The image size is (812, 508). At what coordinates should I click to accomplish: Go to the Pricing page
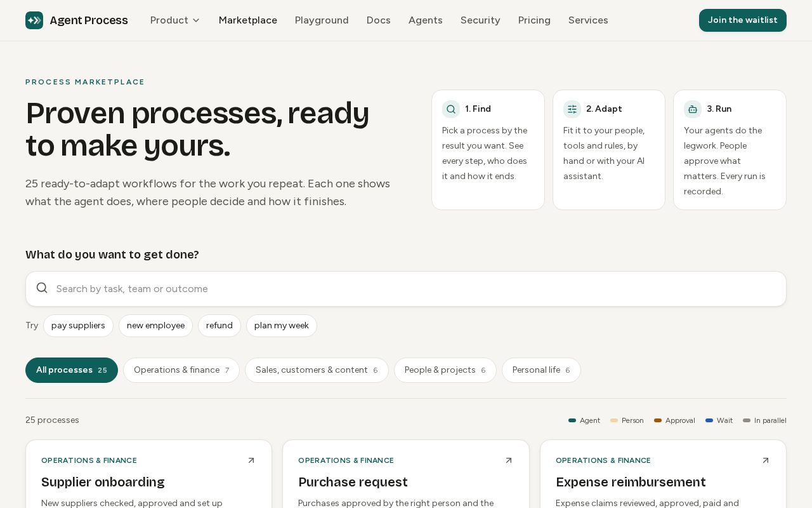[x=534, y=20]
